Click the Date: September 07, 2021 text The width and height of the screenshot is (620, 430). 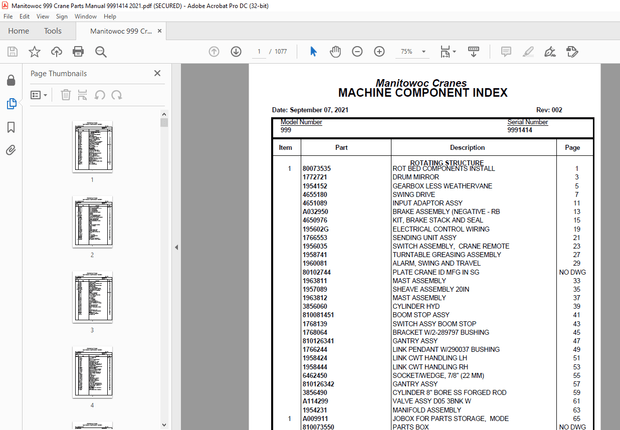coord(310,110)
